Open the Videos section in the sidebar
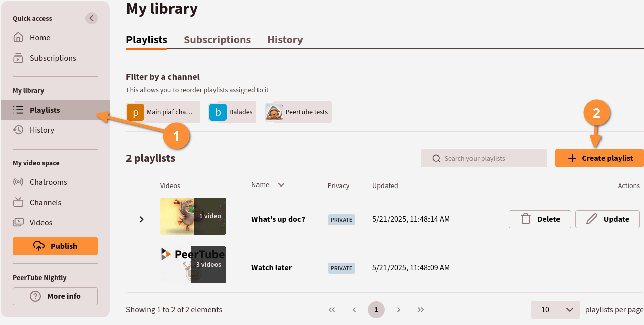This screenshot has width=644, height=325. 41,223
